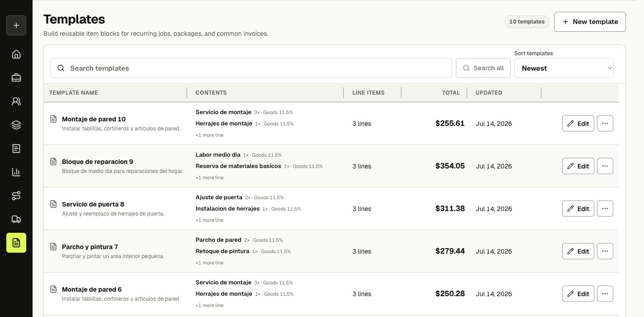Screen dimensions: 644x317
Task: Click the document icon beside Servicio de puerta 8
Action: tap(53, 204)
